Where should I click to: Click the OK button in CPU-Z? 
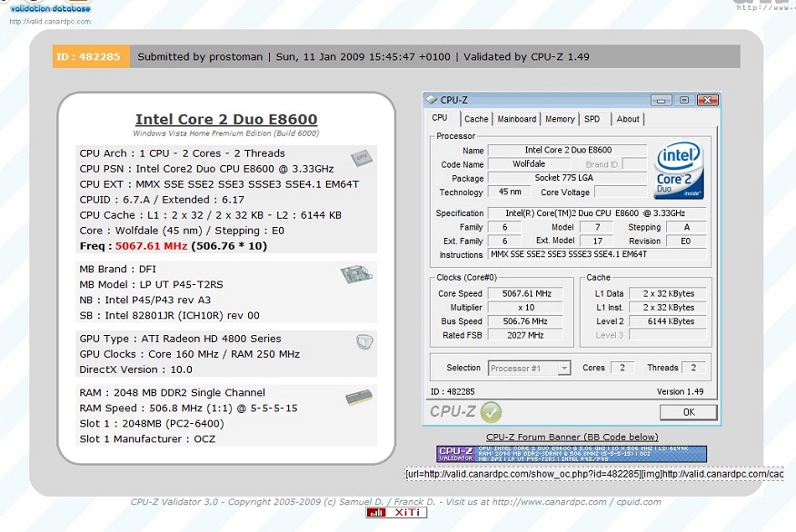689,412
